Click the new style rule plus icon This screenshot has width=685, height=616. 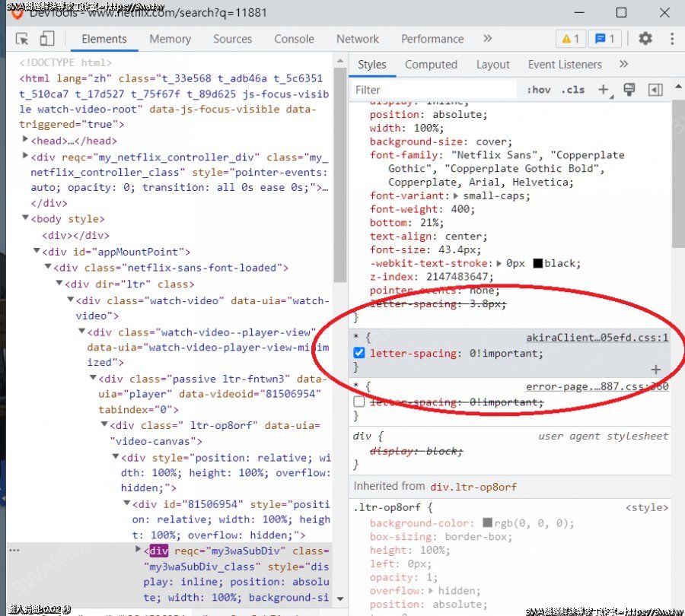[603, 90]
